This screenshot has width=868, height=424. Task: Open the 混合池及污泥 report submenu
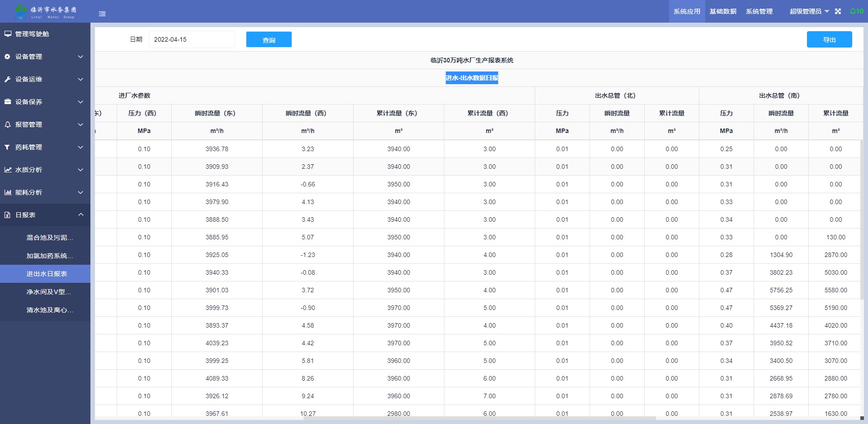tap(45, 238)
